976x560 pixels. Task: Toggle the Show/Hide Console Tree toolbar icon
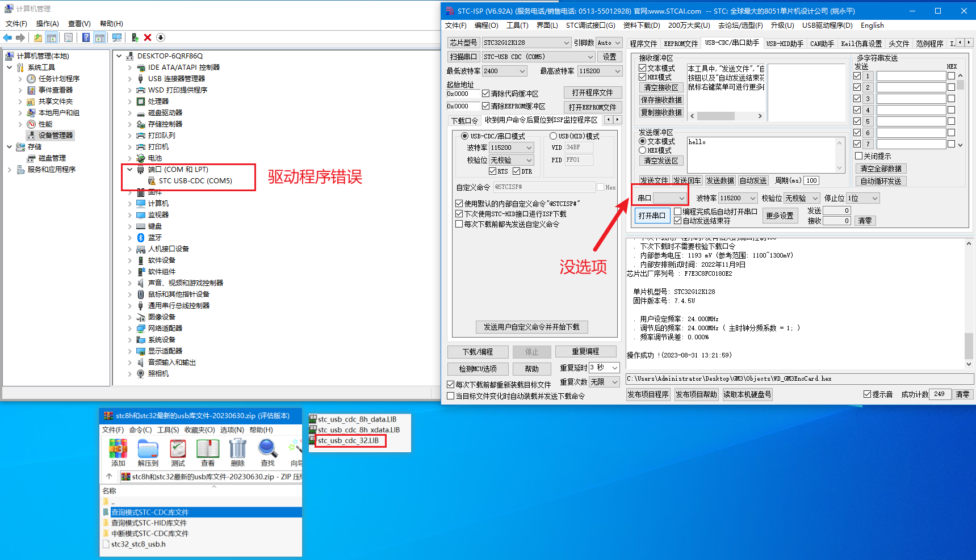tap(52, 37)
